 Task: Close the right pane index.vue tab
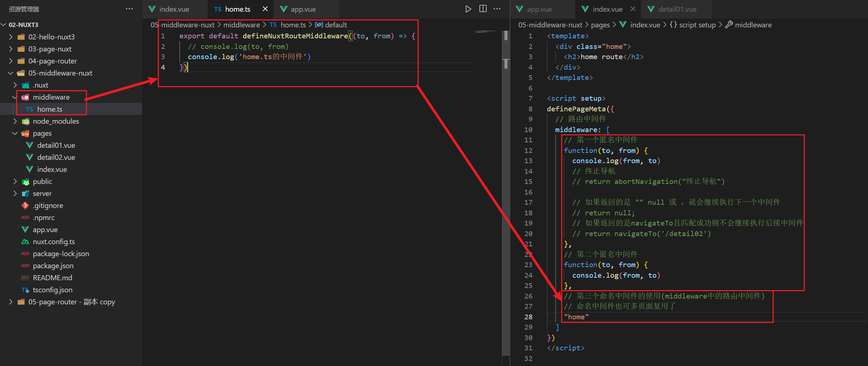coord(633,9)
